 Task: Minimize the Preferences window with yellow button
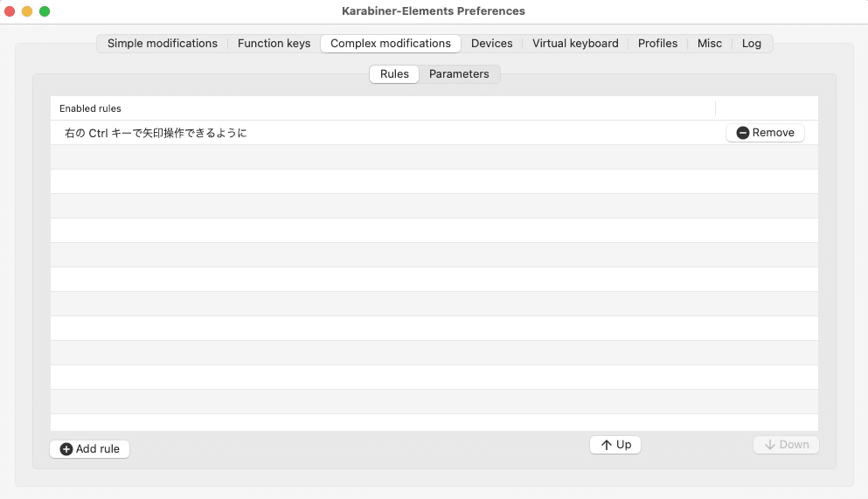[x=27, y=11]
